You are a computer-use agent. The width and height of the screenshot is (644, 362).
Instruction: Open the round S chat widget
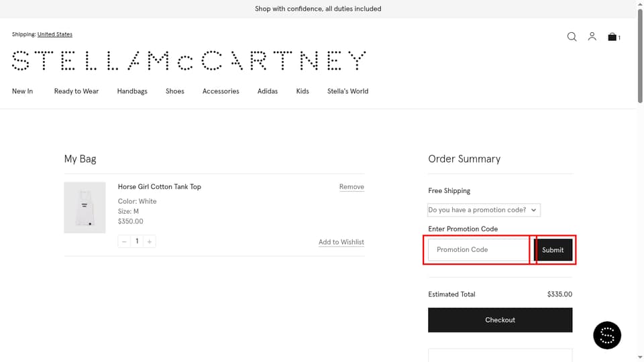click(x=607, y=335)
